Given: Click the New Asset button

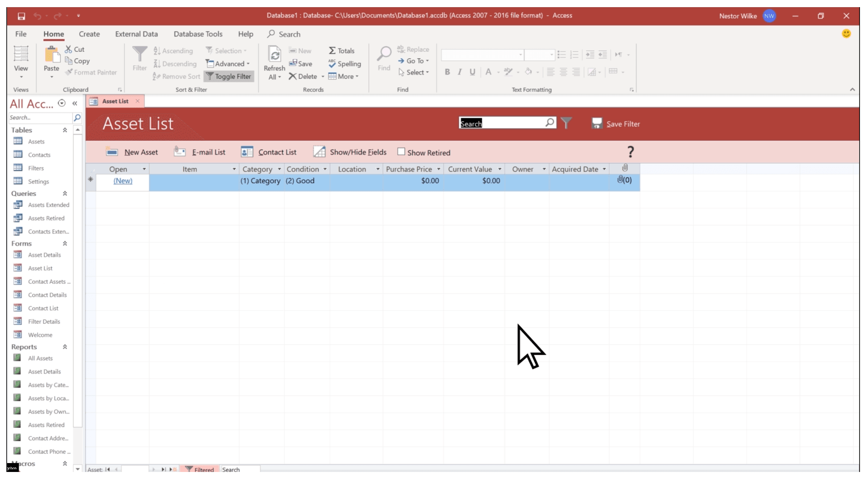Looking at the screenshot, I should click(132, 152).
